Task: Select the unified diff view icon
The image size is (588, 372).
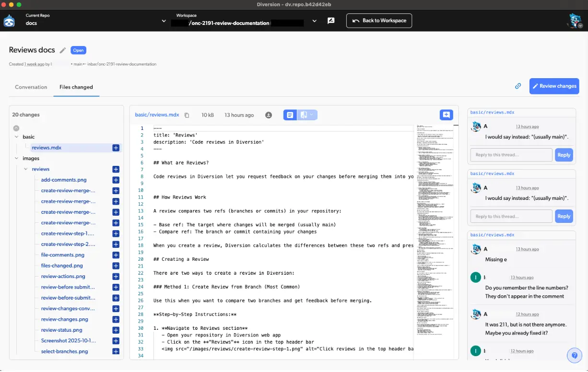Action: pyautogui.click(x=290, y=115)
